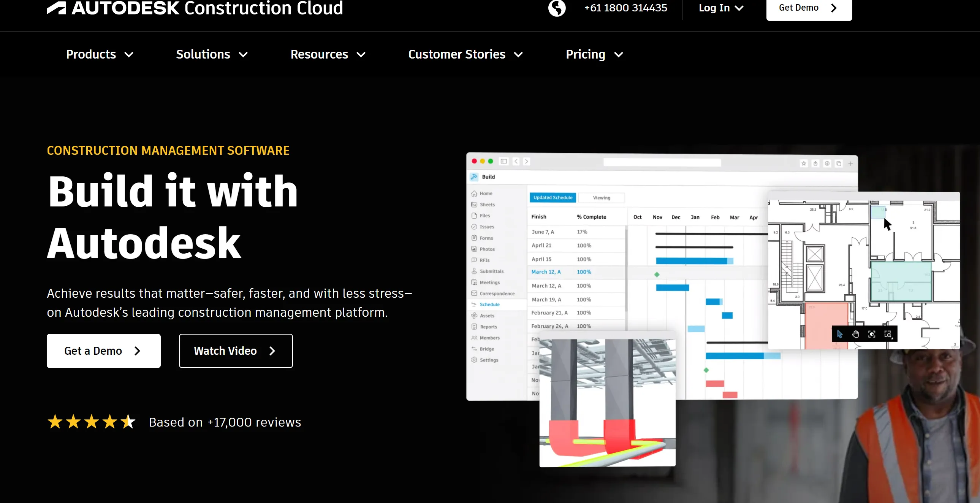Image resolution: width=980 pixels, height=503 pixels.
Task: Expand the Solutions menu
Action: 212,54
